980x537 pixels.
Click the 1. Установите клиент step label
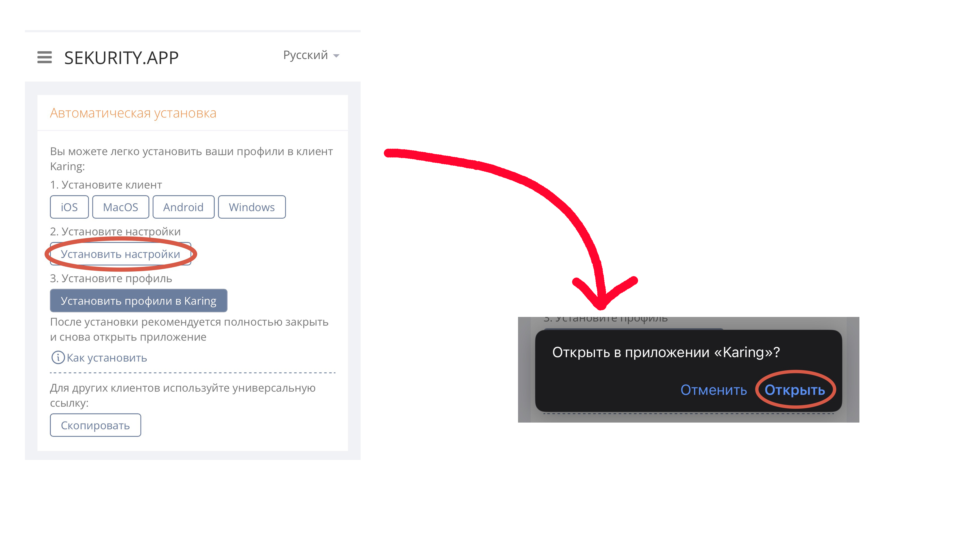(106, 185)
